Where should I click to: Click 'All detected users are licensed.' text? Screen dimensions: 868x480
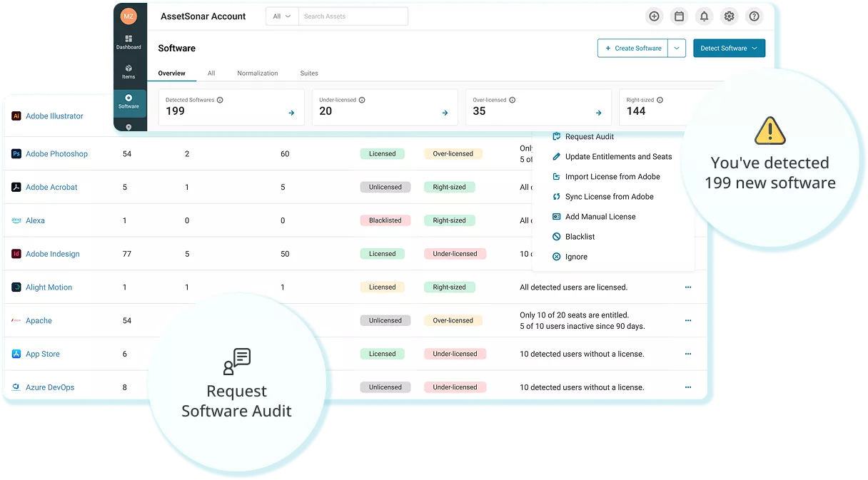pos(573,287)
